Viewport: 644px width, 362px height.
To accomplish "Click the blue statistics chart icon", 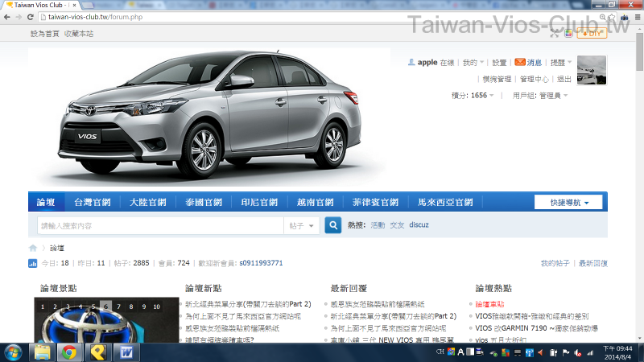I will pyautogui.click(x=32, y=263).
